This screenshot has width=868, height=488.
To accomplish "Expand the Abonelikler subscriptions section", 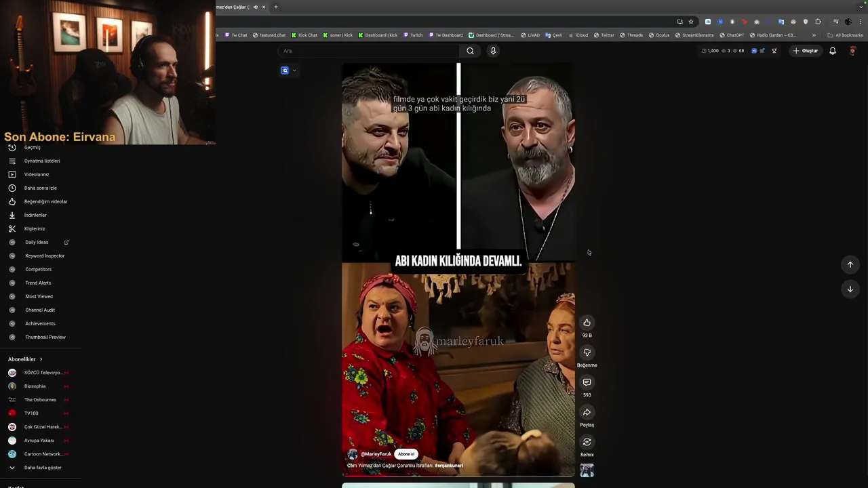I will point(26,359).
